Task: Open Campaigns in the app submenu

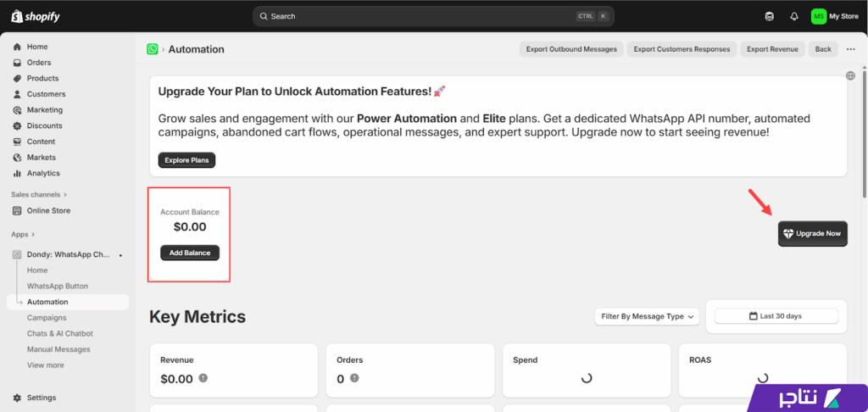Action: pos(47,318)
